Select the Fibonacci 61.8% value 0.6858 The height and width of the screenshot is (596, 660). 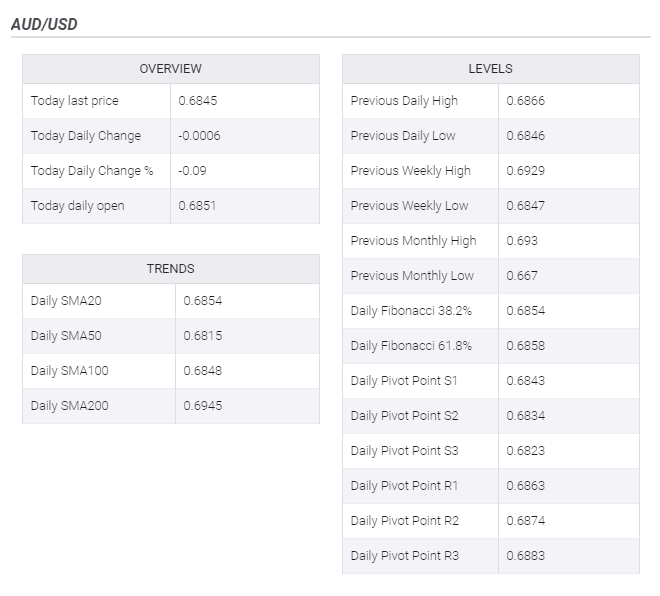tap(526, 346)
